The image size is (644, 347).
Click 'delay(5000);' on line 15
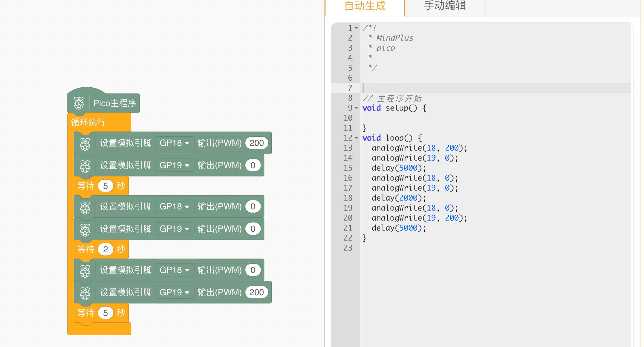(x=399, y=168)
